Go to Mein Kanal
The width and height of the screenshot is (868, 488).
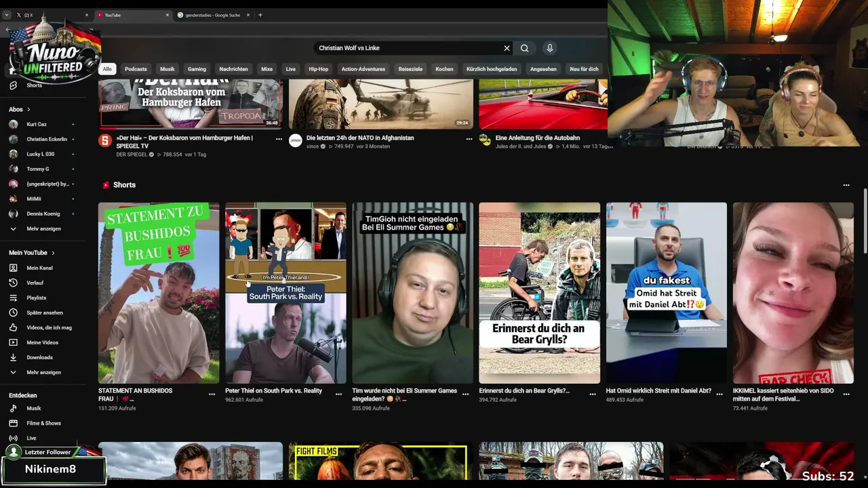pos(41,268)
